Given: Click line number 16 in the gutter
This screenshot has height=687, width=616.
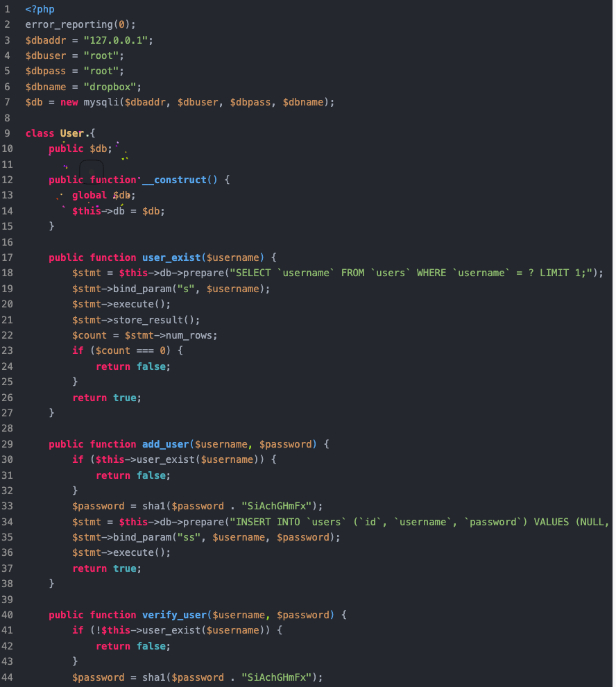Looking at the screenshot, I should coord(7,242).
